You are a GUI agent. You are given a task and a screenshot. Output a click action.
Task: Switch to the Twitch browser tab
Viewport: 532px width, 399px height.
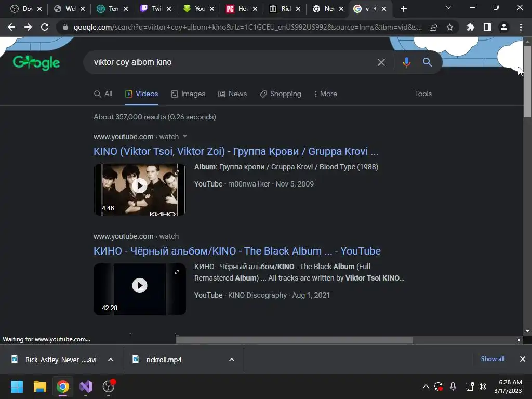point(152,9)
